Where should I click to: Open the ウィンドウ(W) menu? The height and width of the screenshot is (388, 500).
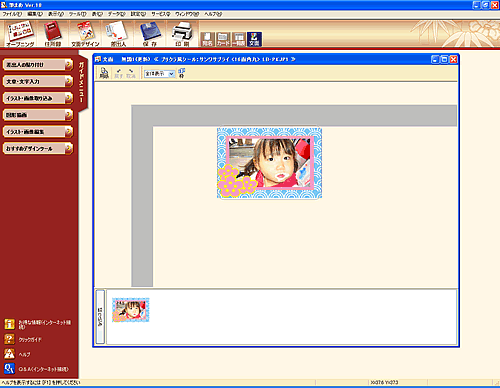(187, 14)
